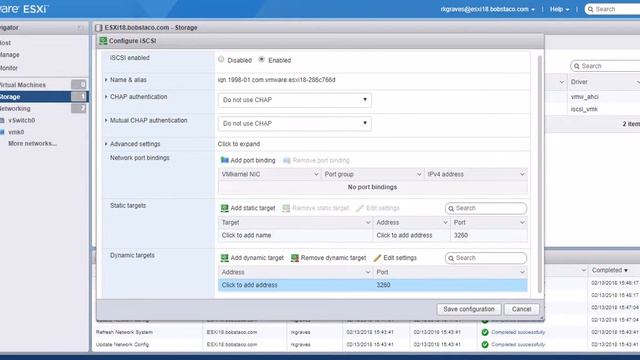Open the VMkernel NIC column dropdown
Viewport: 640px width, 360px height.
click(316, 174)
